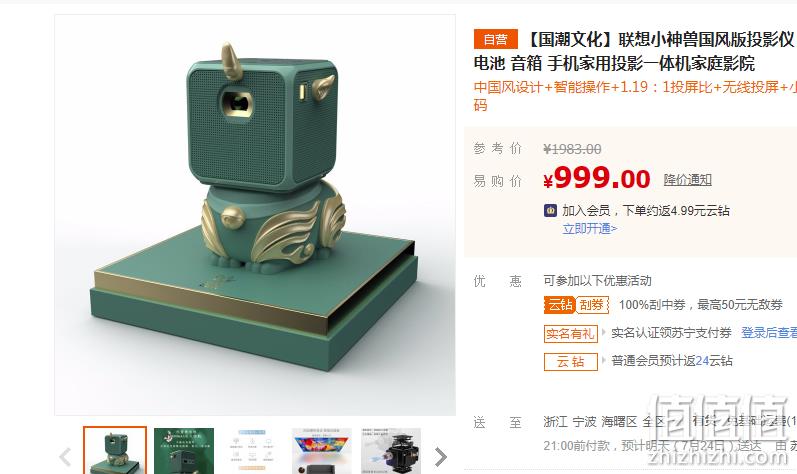The image size is (797, 474).
Task: Open the 降价通知 price alert link
Action: click(687, 180)
